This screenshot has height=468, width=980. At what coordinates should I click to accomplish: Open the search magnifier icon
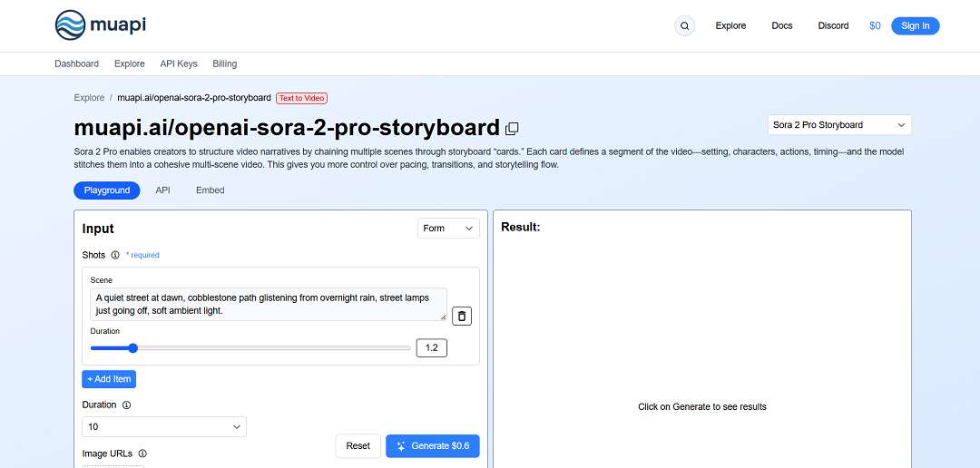coord(684,26)
